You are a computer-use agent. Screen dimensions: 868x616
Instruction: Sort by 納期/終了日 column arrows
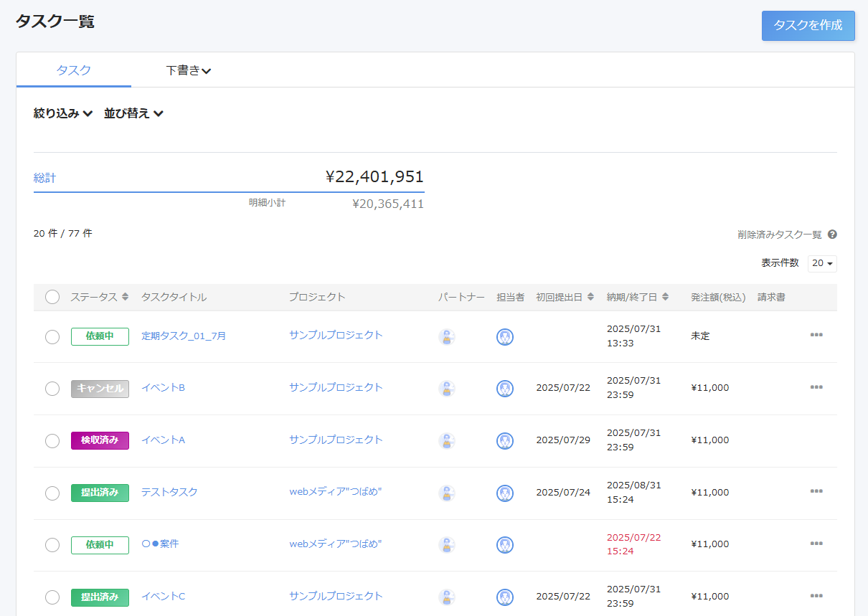click(665, 297)
